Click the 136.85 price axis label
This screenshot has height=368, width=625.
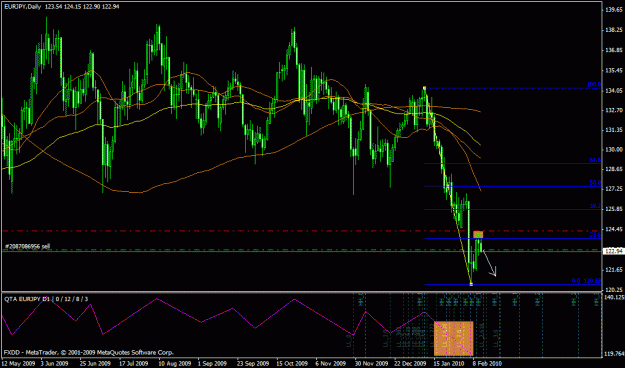click(613, 50)
